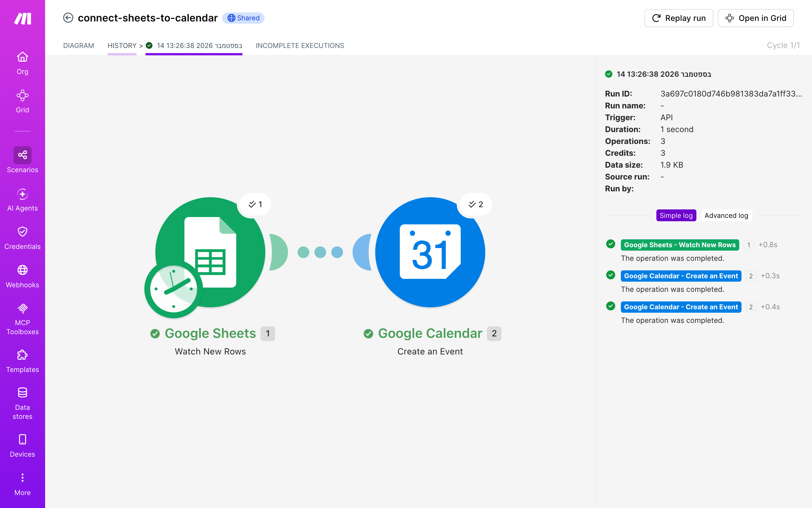
Task: Select the 13:26:38 run breadcrumb tab
Action: 194,45
